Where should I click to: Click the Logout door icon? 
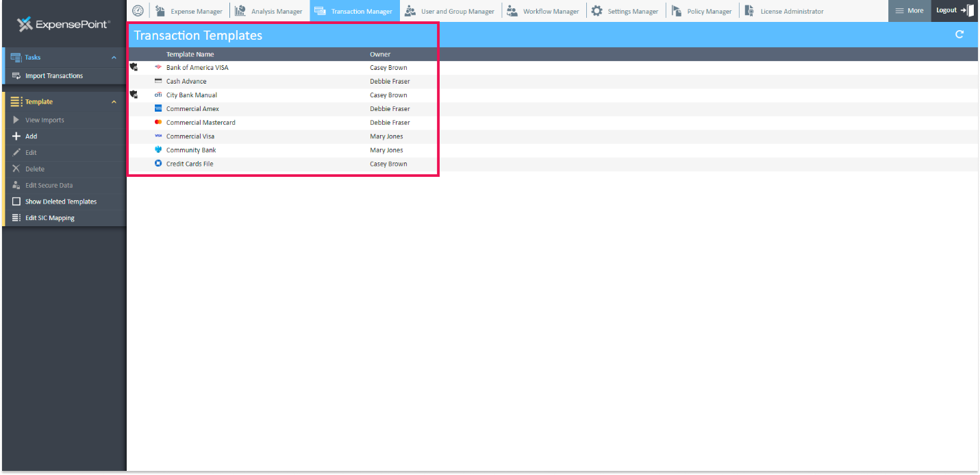point(967,10)
